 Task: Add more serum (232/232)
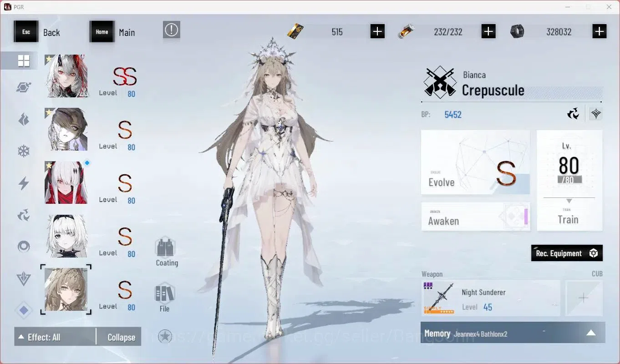click(x=488, y=31)
